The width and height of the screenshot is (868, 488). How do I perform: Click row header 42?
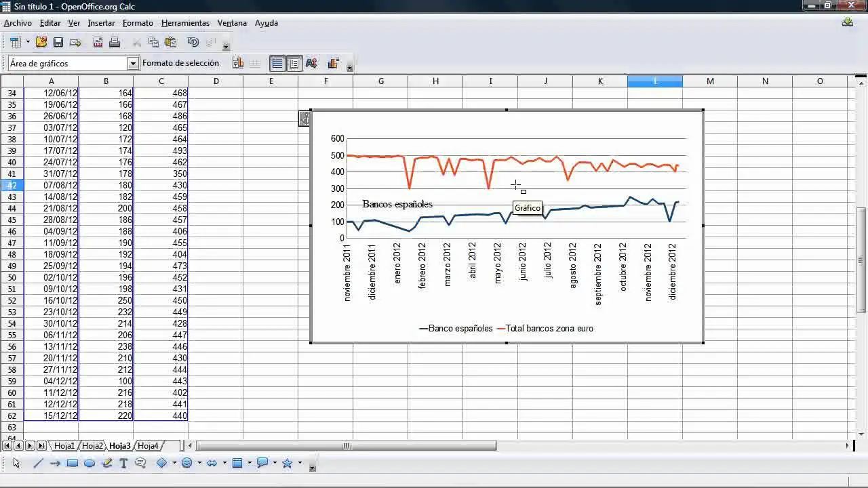click(x=12, y=185)
